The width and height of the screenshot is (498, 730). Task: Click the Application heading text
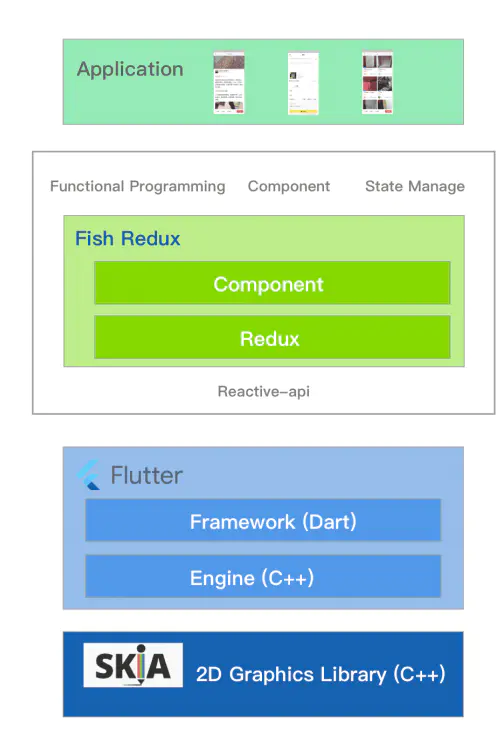pos(130,69)
